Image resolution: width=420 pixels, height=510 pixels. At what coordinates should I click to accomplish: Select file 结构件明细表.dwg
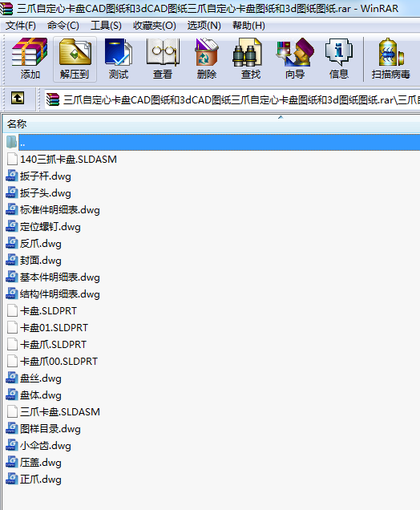tap(60, 294)
